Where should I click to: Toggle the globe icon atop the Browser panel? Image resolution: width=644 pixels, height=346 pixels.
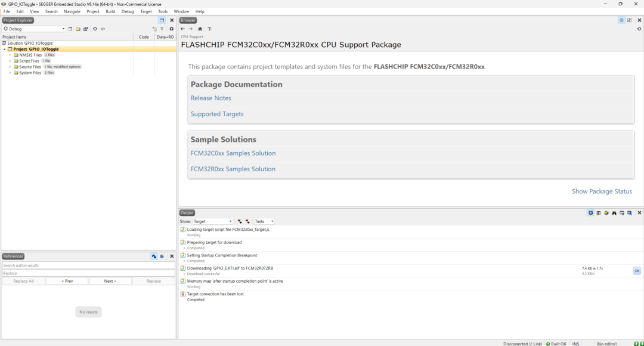pos(621,20)
